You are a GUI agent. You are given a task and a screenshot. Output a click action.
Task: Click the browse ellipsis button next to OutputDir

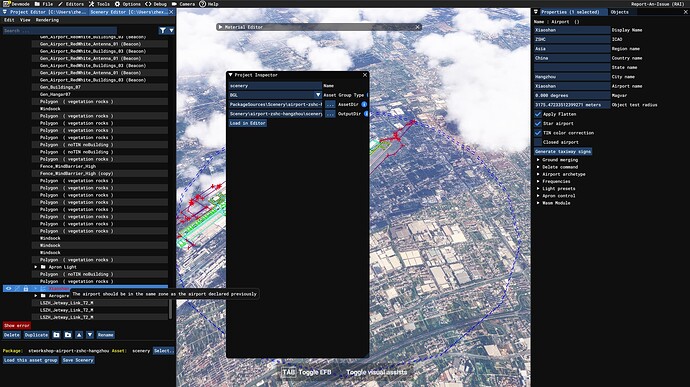330,114
